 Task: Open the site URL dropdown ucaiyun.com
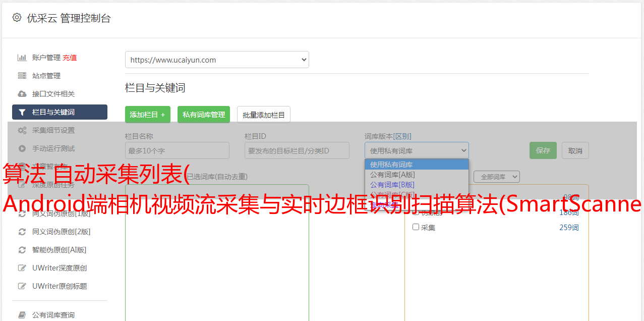click(217, 60)
